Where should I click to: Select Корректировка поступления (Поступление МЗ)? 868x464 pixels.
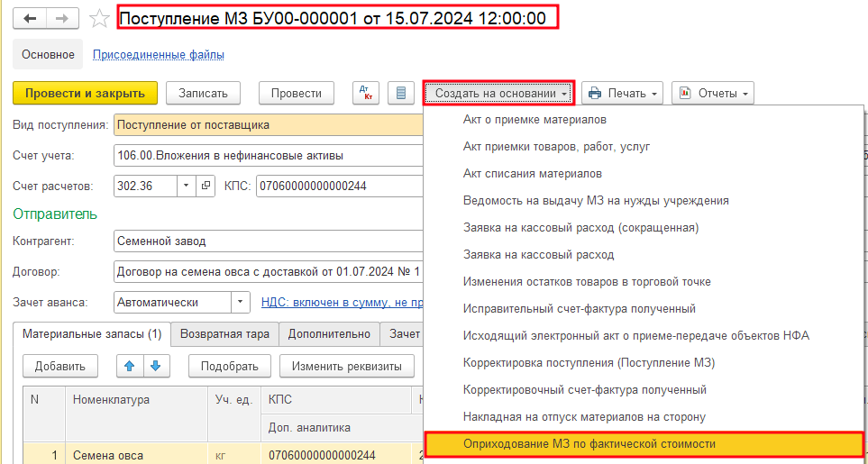coord(643,363)
